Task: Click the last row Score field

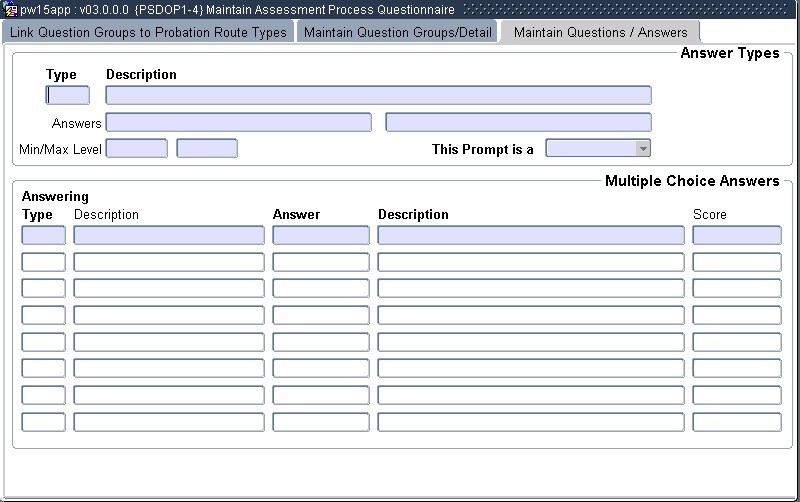Action: [x=737, y=422]
